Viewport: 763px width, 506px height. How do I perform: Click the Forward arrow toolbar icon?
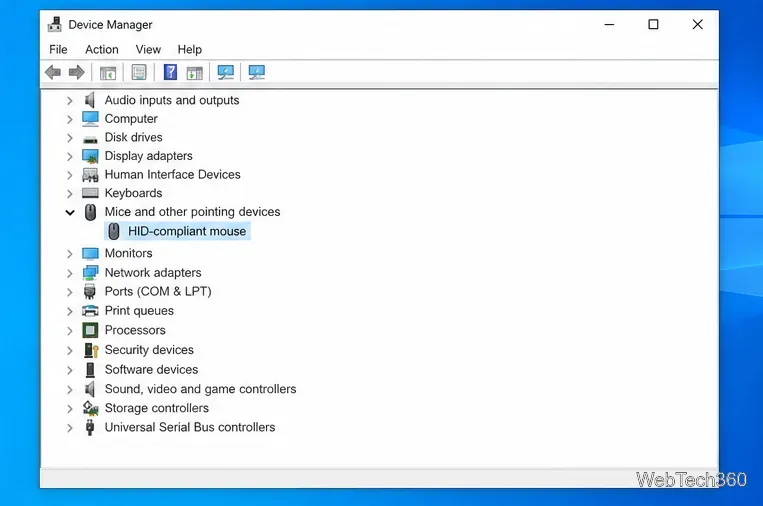tap(76, 72)
